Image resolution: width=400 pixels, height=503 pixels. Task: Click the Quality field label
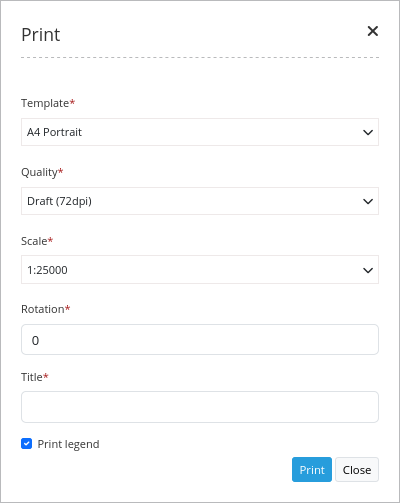[39, 172]
